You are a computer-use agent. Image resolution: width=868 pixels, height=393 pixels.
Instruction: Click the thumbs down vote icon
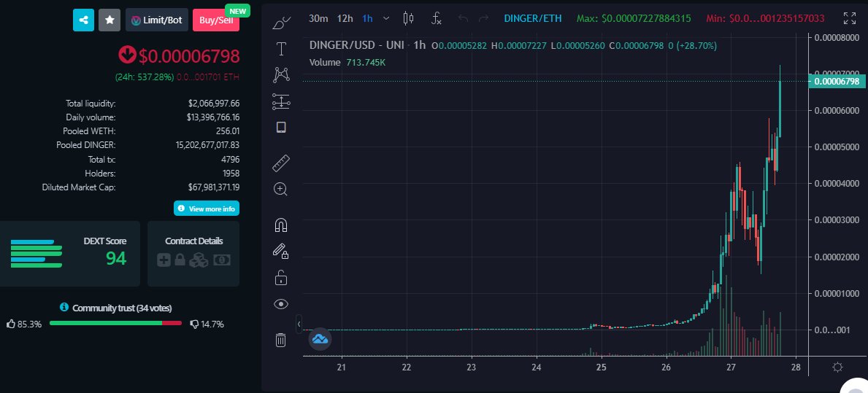194,324
